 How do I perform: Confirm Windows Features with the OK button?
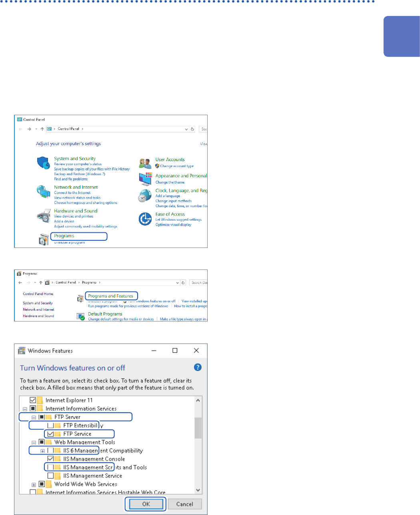coord(146,504)
